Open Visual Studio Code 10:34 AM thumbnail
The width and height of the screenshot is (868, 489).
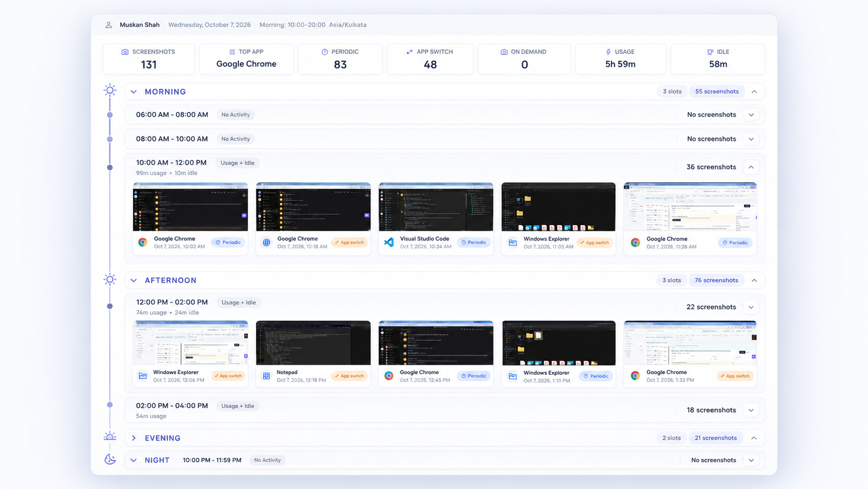pos(436,207)
